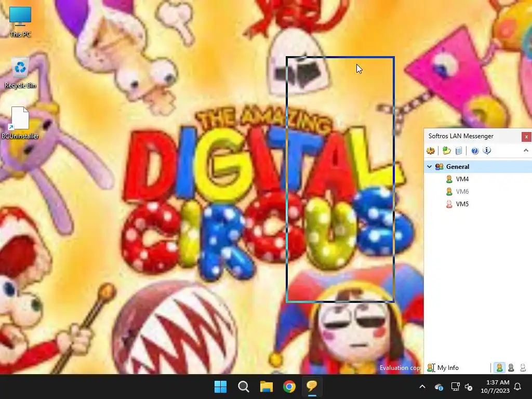532x399 pixels.
Task: Click Softros Messenger taskbar icon
Action: click(x=312, y=387)
